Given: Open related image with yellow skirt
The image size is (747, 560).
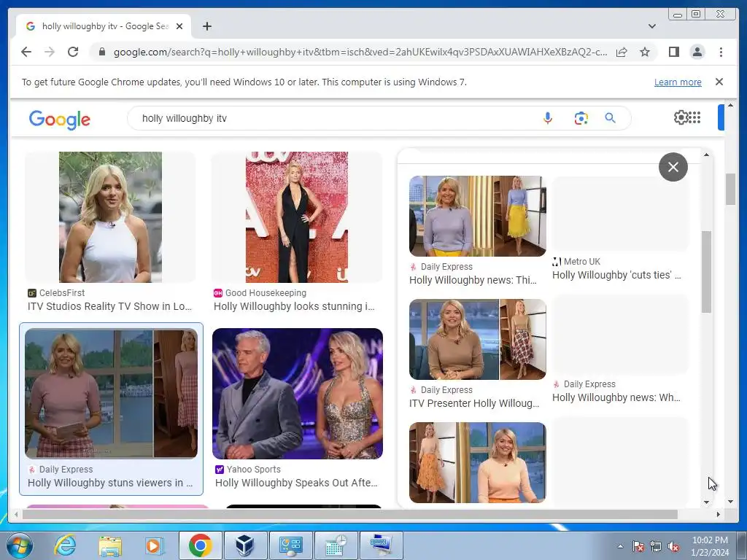Looking at the screenshot, I should click(477, 216).
